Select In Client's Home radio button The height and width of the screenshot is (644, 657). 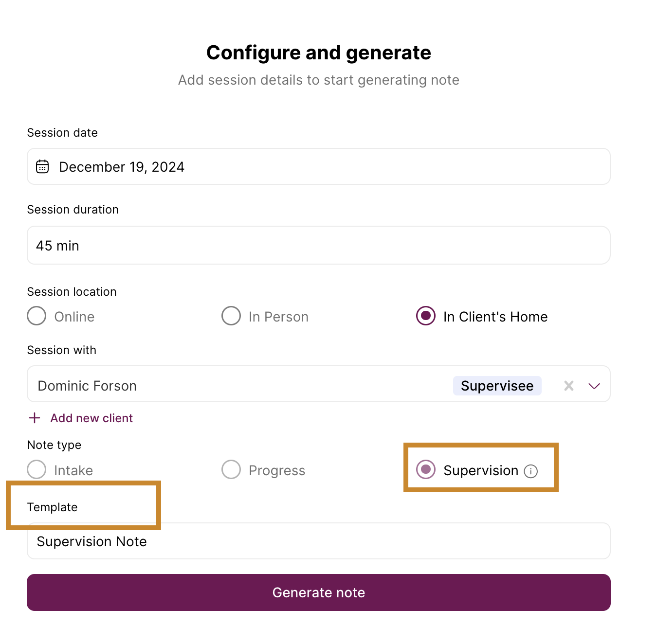426,316
